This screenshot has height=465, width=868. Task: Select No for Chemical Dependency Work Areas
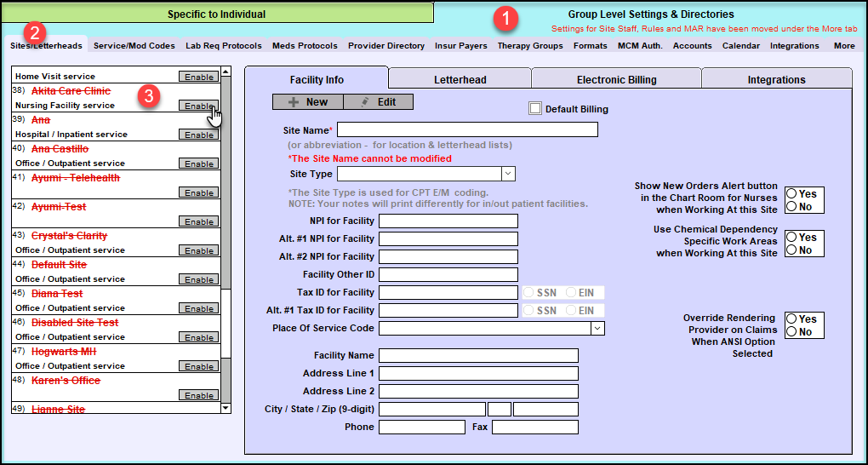point(791,250)
